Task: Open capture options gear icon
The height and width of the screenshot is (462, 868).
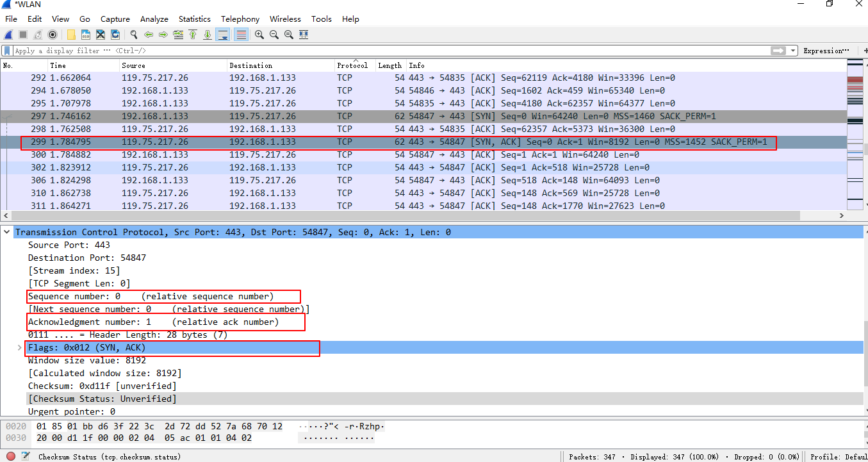Action: 53,35
